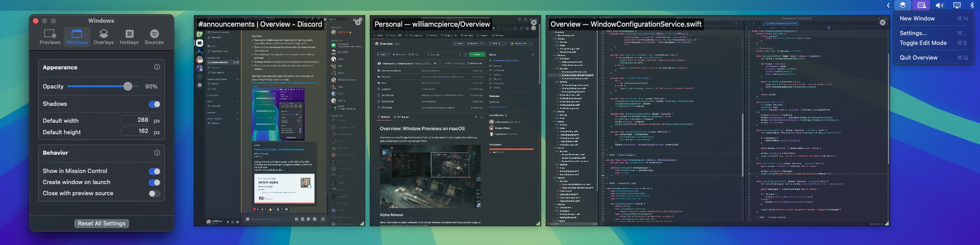Go to the Sources settings tab
980x245 pixels.
pos(154,37)
